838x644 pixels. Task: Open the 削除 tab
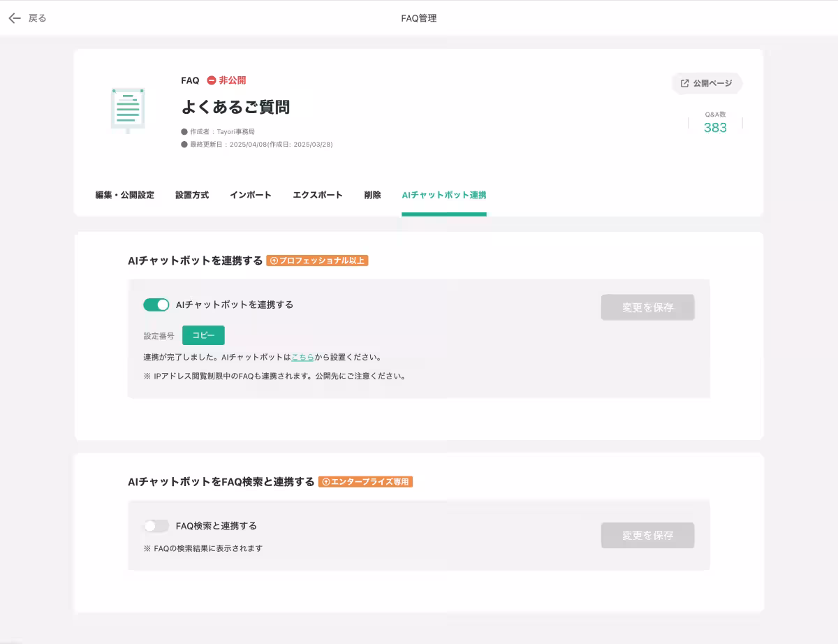372,196
